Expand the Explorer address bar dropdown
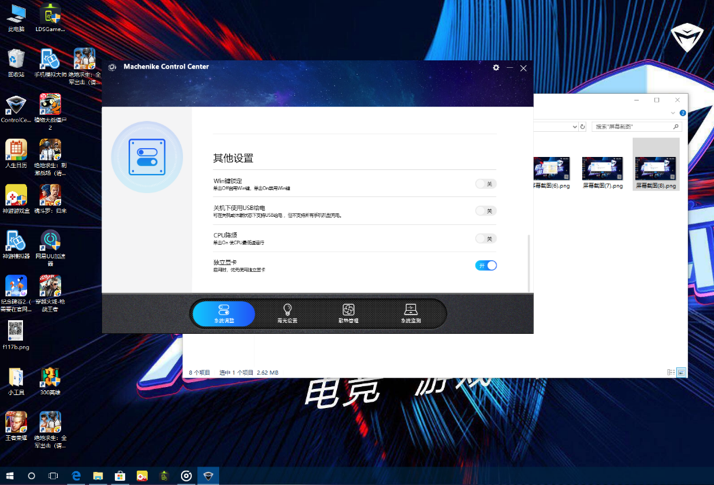 pyautogui.click(x=574, y=127)
